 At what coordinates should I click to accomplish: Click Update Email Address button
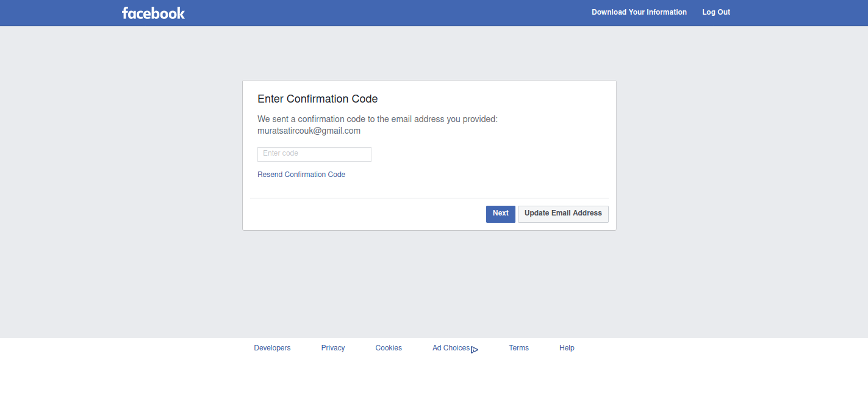click(x=563, y=214)
